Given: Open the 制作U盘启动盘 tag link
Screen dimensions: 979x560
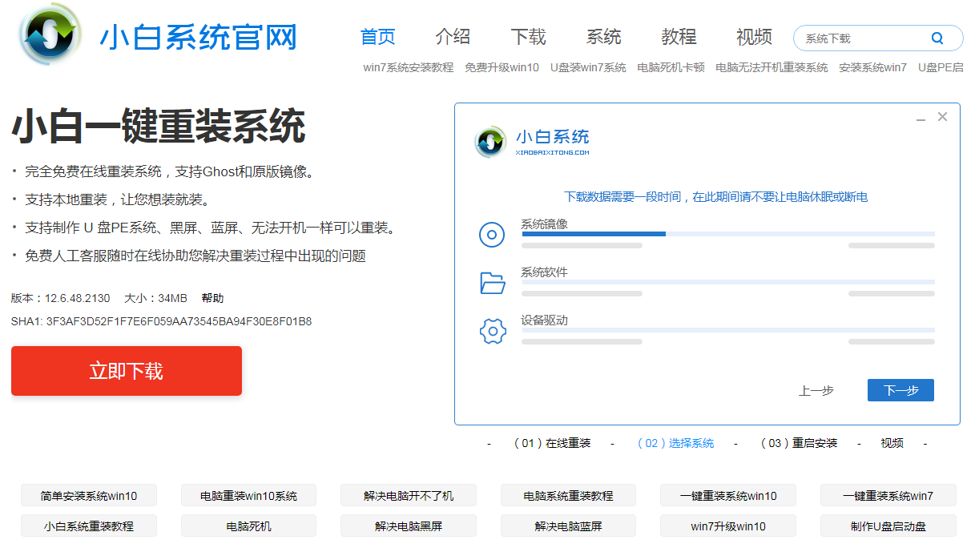Looking at the screenshot, I should [x=888, y=526].
